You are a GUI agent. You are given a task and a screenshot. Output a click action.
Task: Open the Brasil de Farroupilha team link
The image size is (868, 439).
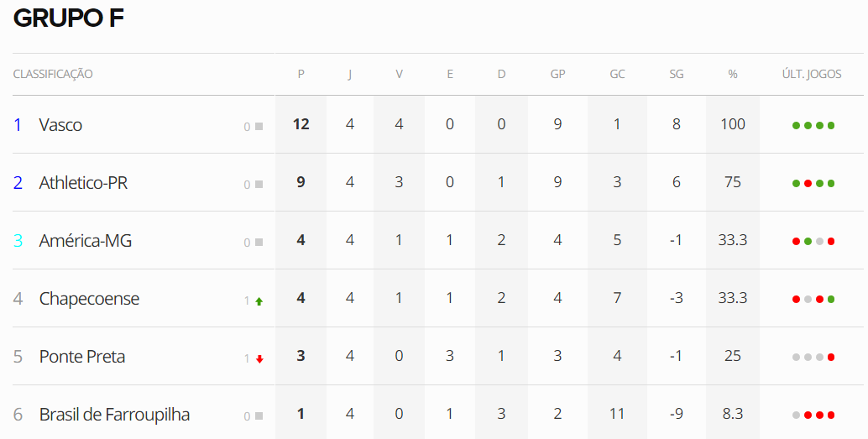tap(114, 414)
